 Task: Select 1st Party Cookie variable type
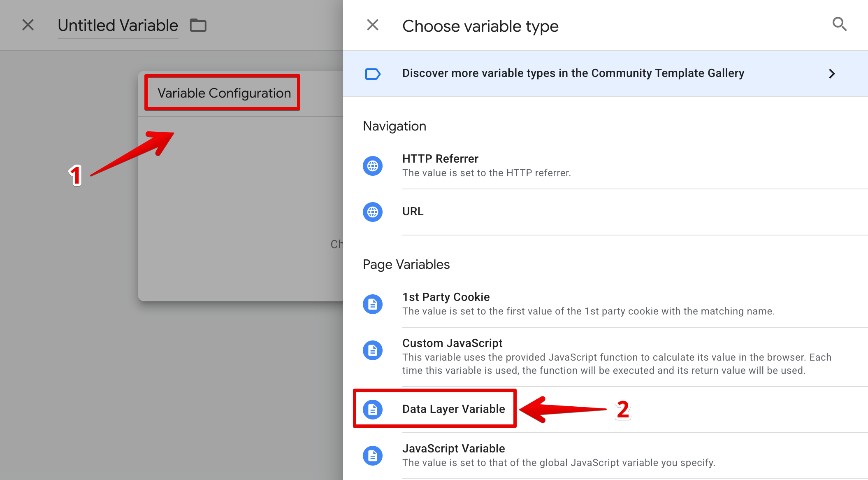tap(446, 297)
